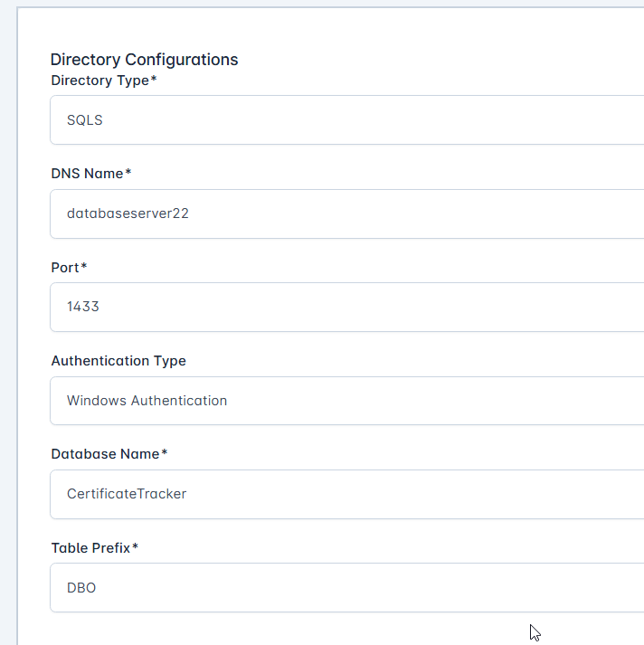
Task: Select the Database Name label text
Action: (105, 453)
